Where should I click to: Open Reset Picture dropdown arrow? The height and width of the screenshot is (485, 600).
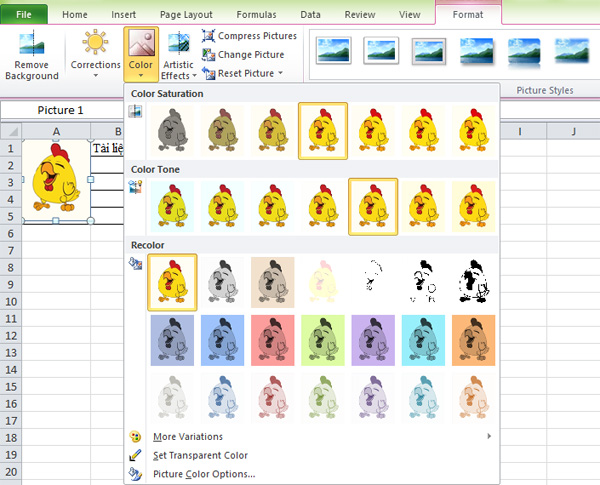280,73
